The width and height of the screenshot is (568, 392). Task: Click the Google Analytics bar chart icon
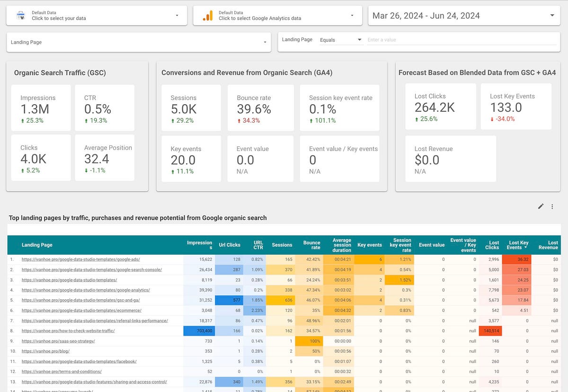[x=207, y=16]
